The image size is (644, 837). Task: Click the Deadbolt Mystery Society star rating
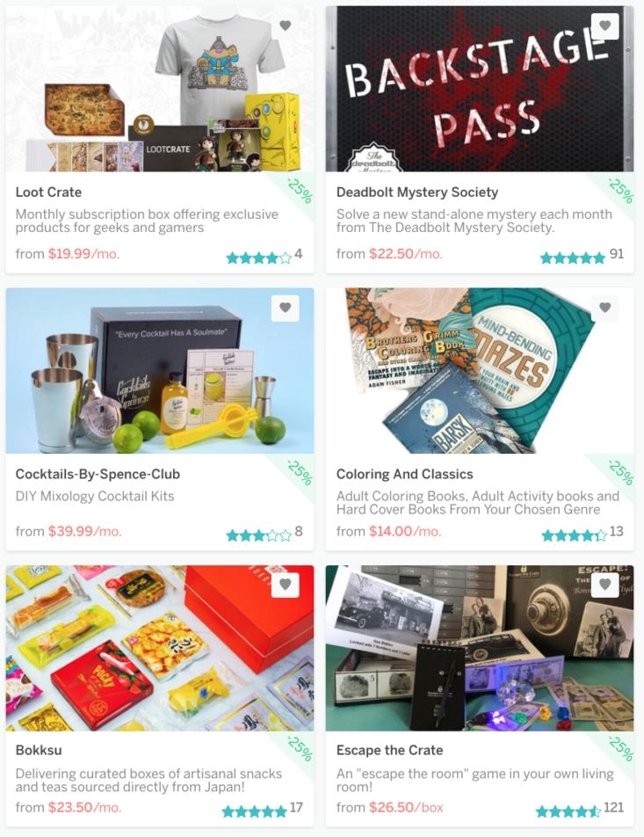coord(573,258)
